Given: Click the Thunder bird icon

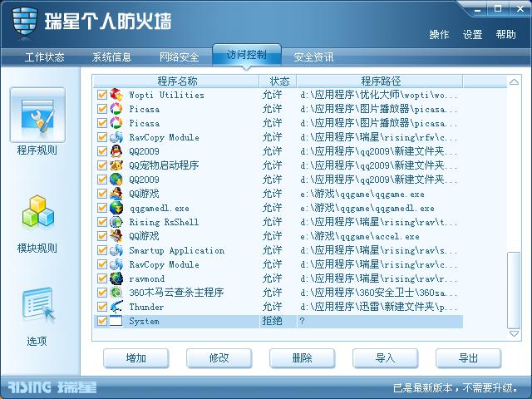Looking at the screenshot, I should 116,307.
